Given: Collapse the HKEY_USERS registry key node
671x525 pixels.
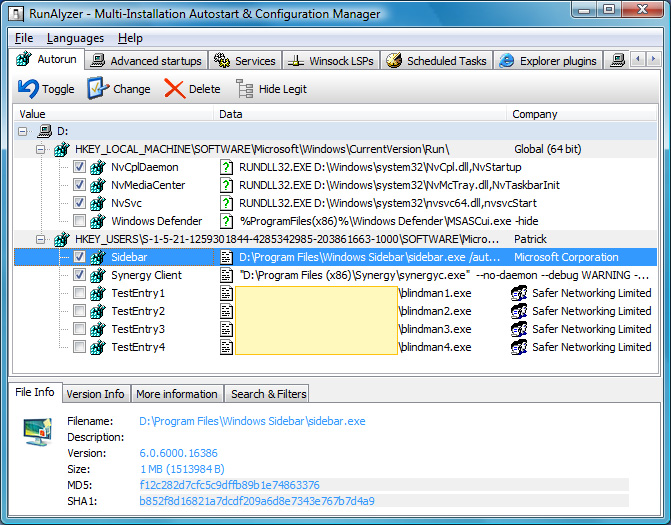Looking at the screenshot, I should pos(41,239).
